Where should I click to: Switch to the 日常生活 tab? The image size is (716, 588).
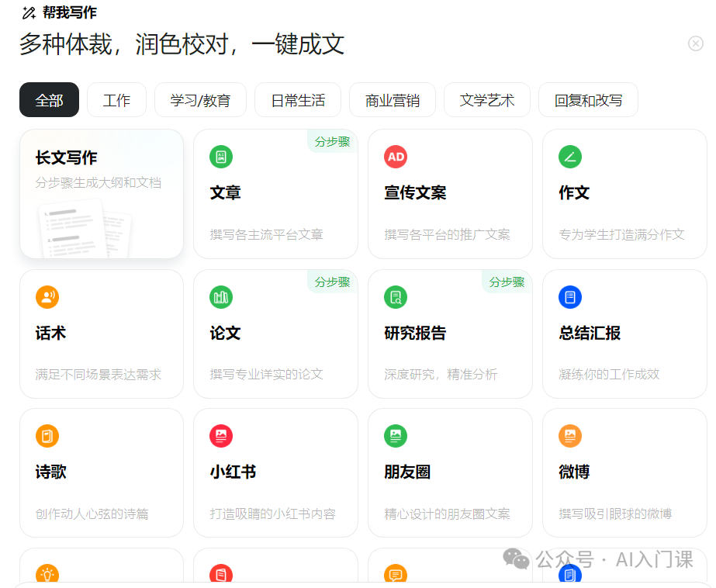tap(298, 100)
